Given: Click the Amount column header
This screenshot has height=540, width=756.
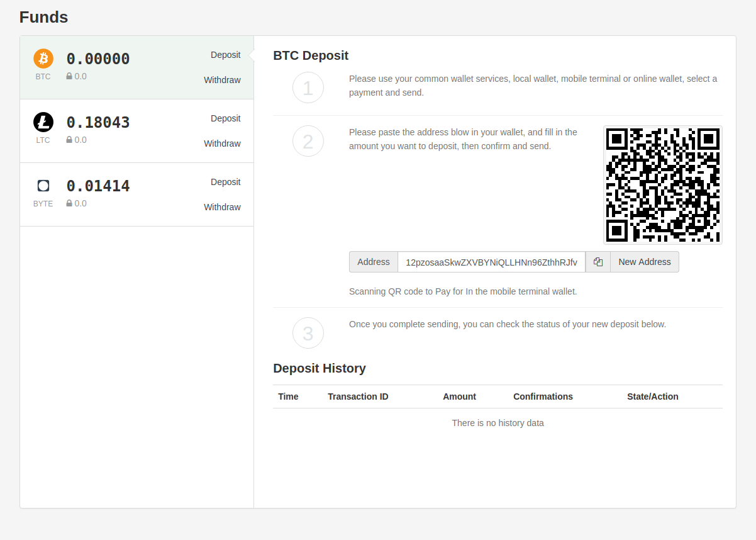Looking at the screenshot, I should point(459,397).
